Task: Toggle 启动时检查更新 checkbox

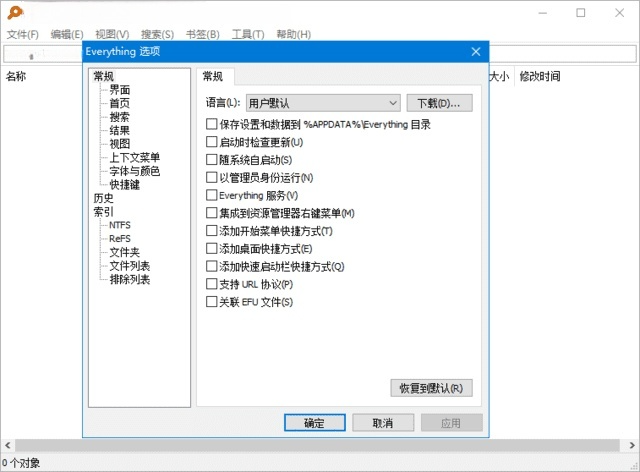Action: point(211,142)
